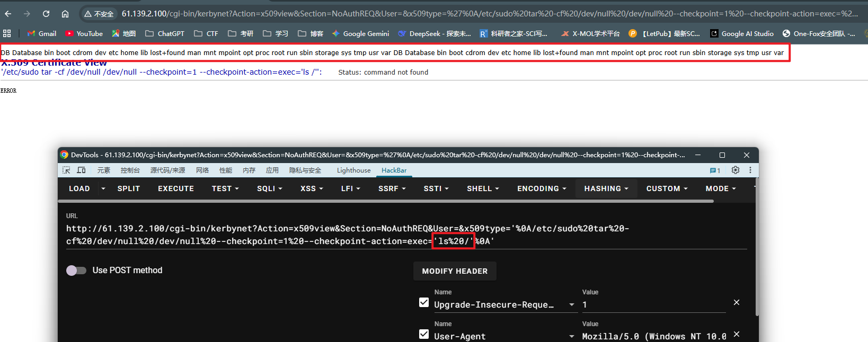Open the CTF bookmark folder

coord(206,33)
